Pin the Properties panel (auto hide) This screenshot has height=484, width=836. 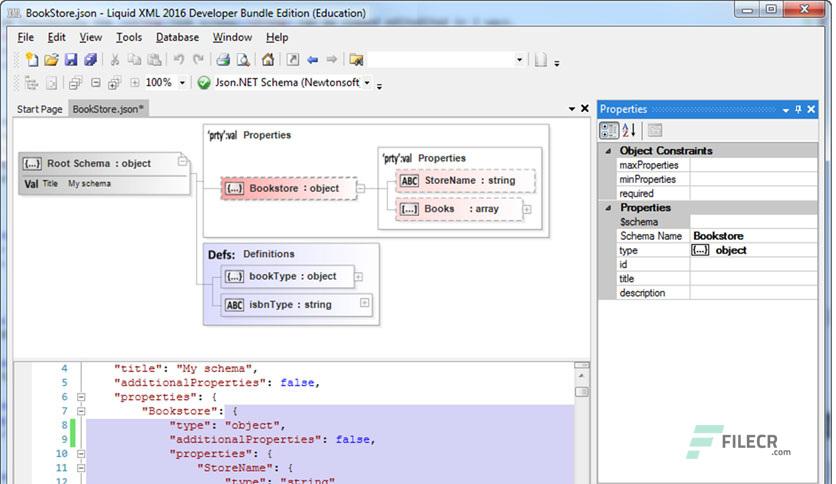[x=798, y=109]
